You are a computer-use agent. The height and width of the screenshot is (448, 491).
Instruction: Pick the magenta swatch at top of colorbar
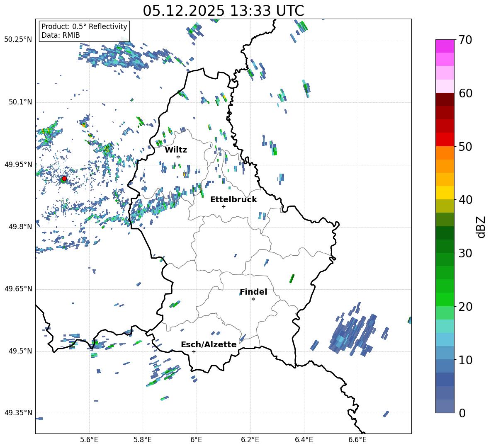(x=445, y=46)
